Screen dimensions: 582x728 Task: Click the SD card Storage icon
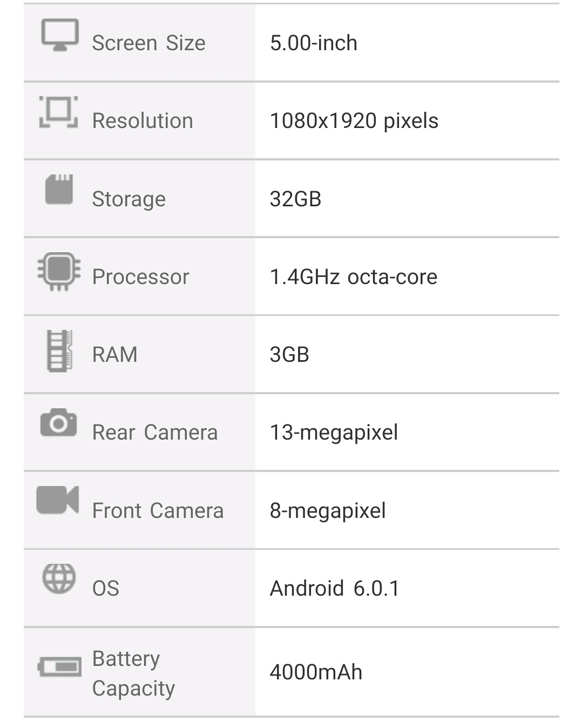pyautogui.click(x=59, y=190)
